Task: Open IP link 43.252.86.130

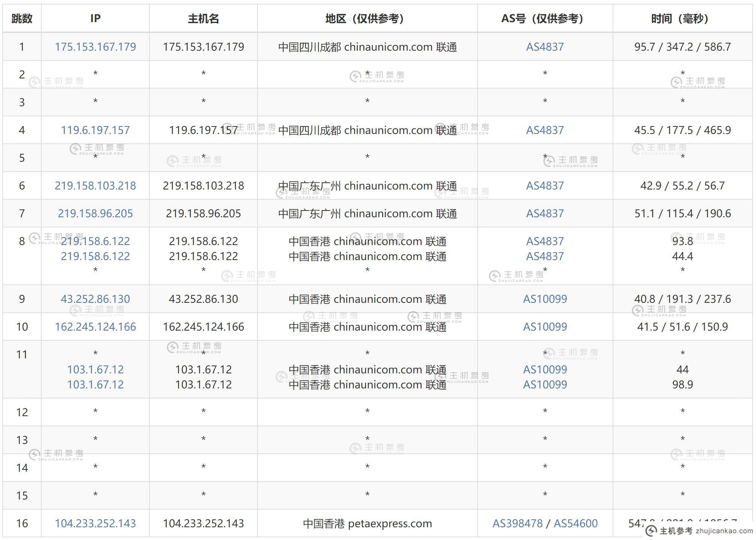Action: [95, 299]
